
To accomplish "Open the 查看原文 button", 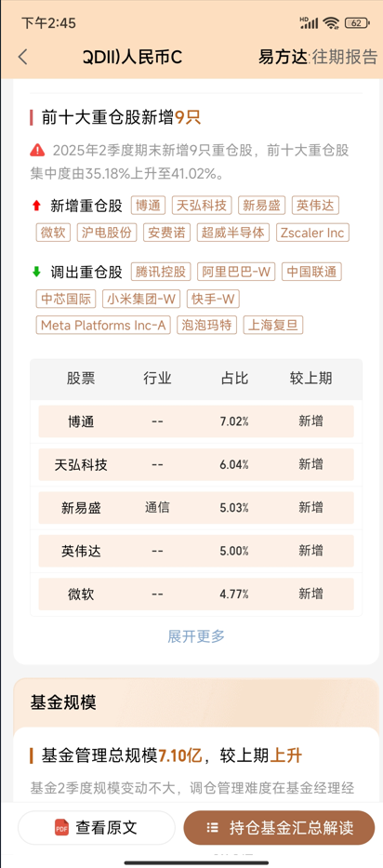I will tap(97, 828).
